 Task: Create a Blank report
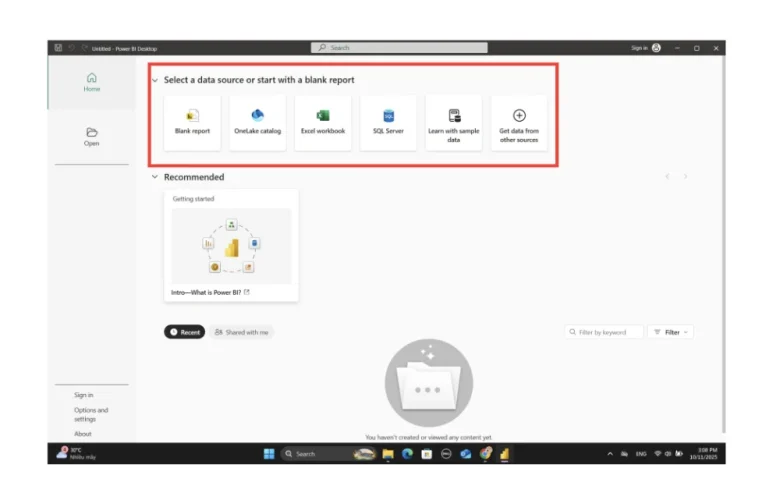tap(192, 123)
